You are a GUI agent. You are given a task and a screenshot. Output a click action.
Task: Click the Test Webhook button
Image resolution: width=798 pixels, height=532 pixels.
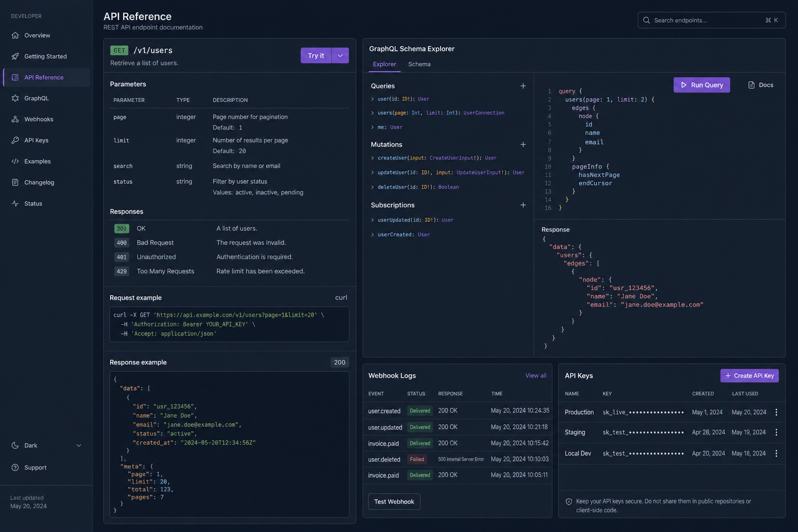coord(394,502)
